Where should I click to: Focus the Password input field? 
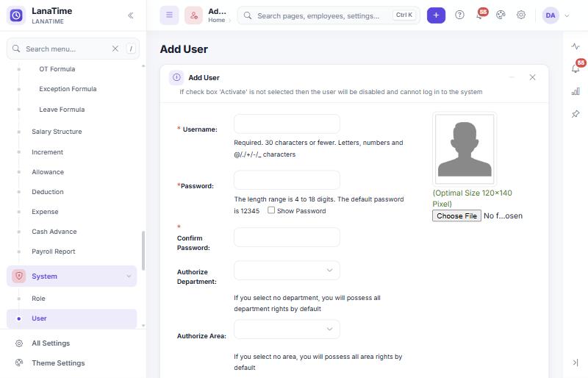(287, 180)
